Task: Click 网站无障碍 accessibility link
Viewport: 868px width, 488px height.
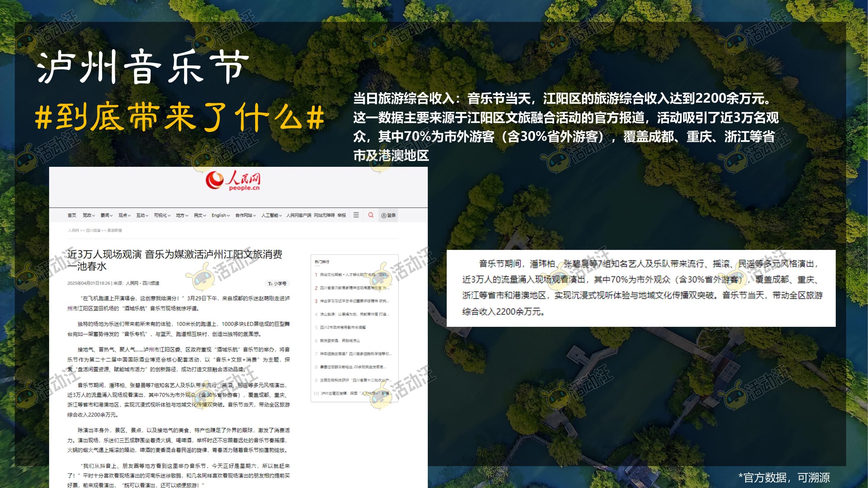Action: (324, 215)
